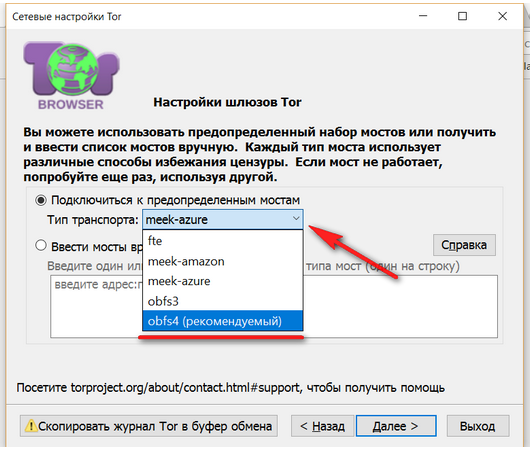Select the enter bridges manually radio button
Image resolution: width=530 pixels, height=450 pixels.
click(x=41, y=245)
